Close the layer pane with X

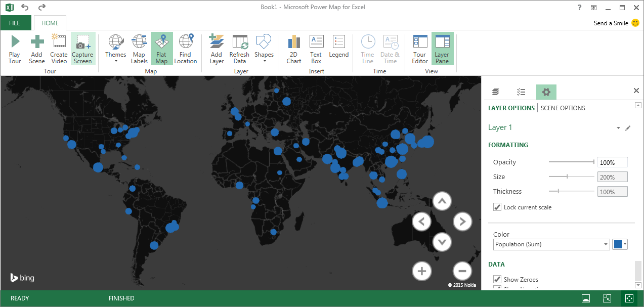(636, 91)
